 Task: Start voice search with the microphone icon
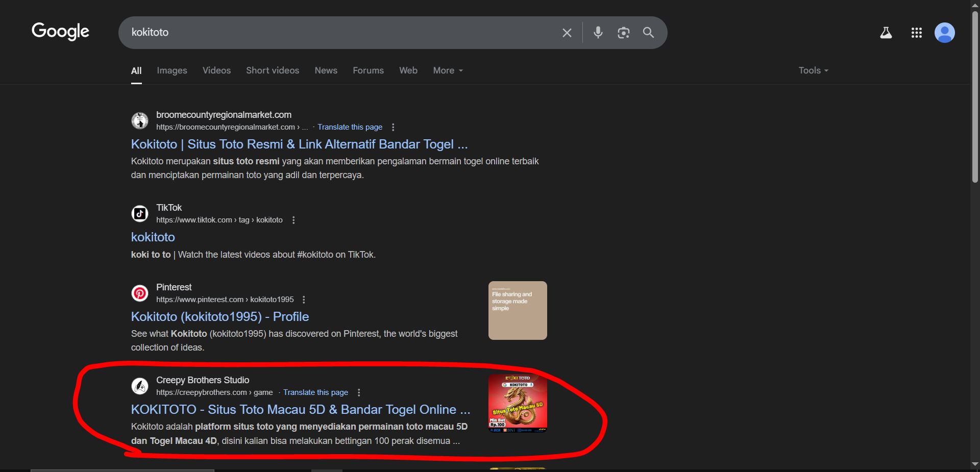pos(598,33)
